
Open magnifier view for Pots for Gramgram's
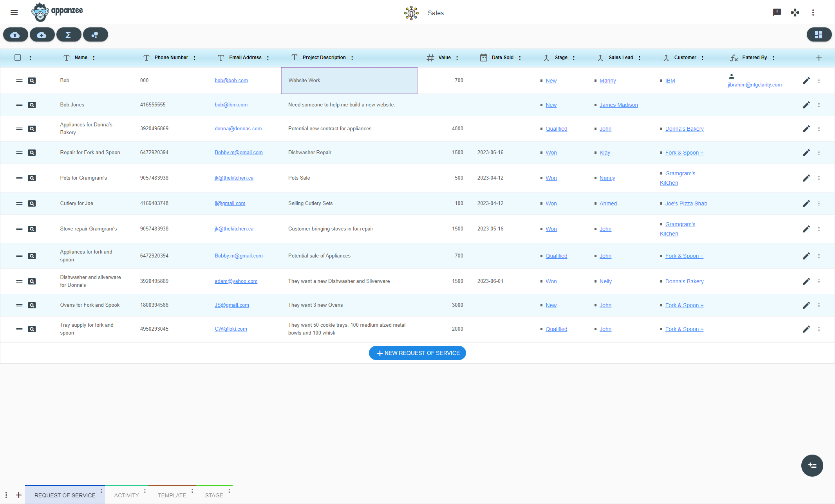[x=32, y=178]
